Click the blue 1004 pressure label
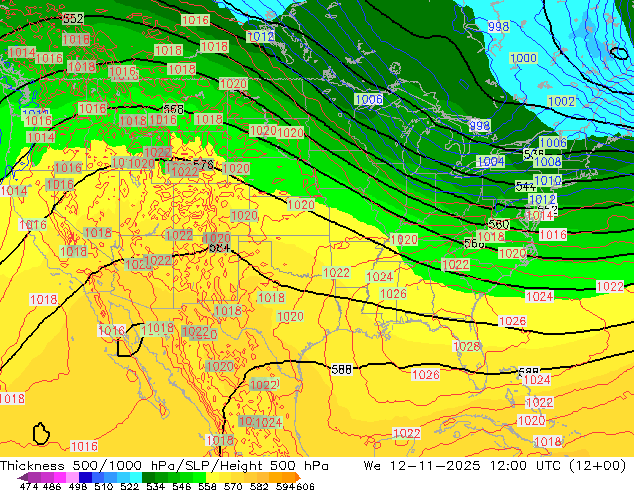Viewport: 634px width, 490px height. (490, 162)
